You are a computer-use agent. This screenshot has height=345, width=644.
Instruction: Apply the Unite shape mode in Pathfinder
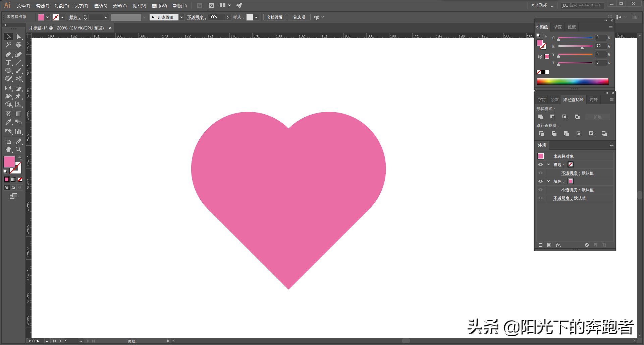click(541, 117)
